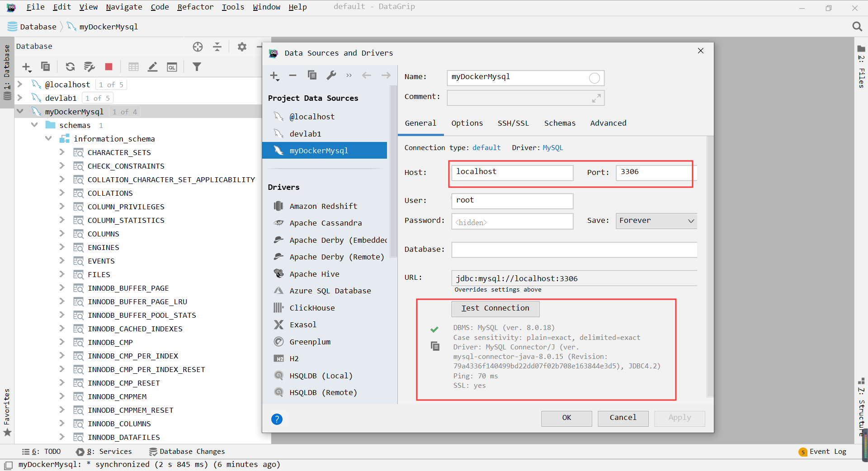This screenshot has height=471, width=868.
Task: Click into the User input field
Action: [x=512, y=201]
